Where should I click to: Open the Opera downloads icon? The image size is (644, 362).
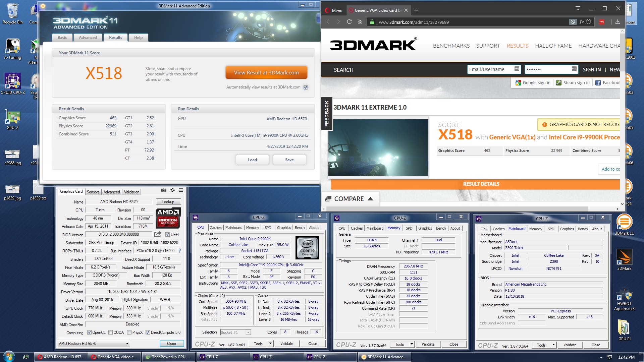click(618, 22)
